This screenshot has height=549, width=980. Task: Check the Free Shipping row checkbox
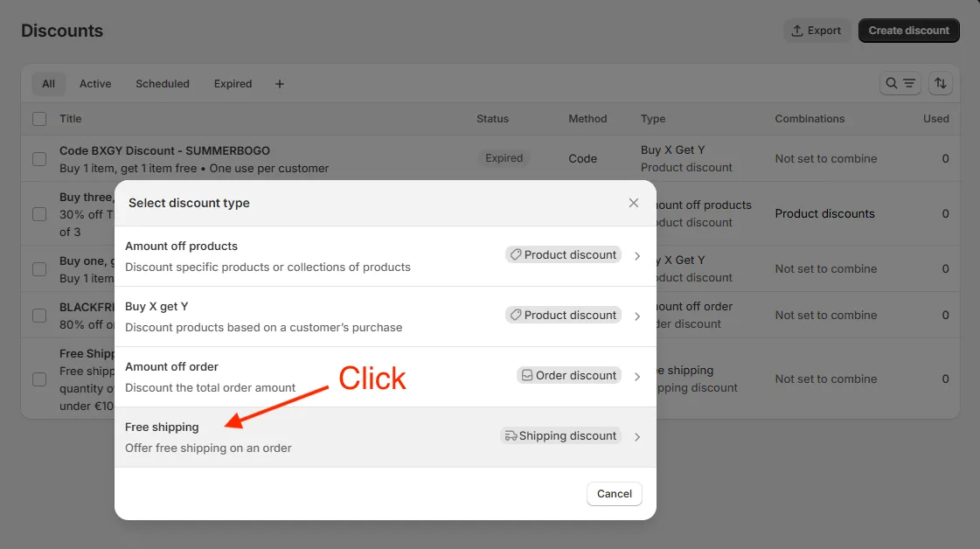pos(38,379)
